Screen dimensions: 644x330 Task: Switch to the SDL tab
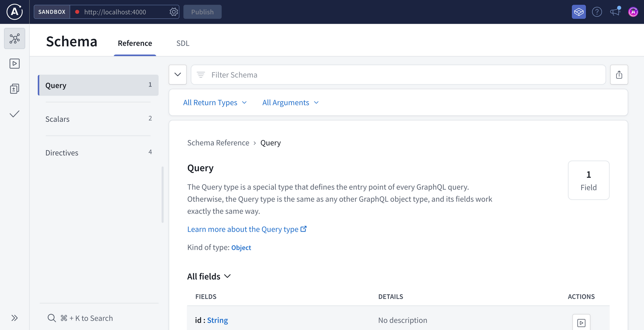(183, 43)
